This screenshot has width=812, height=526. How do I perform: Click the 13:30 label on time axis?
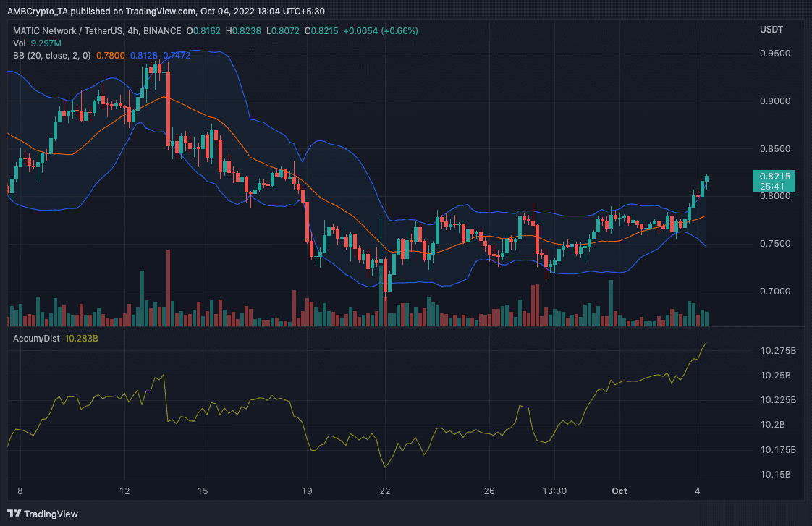(x=554, y=491)
